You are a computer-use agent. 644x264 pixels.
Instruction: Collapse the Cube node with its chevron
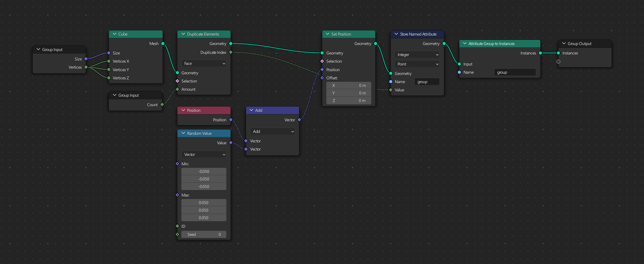[114, 34]
